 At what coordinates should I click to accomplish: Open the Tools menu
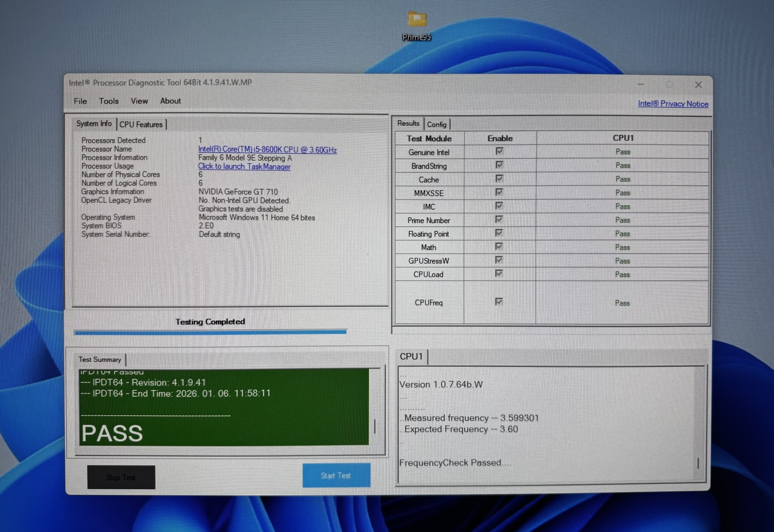point(109,101)
